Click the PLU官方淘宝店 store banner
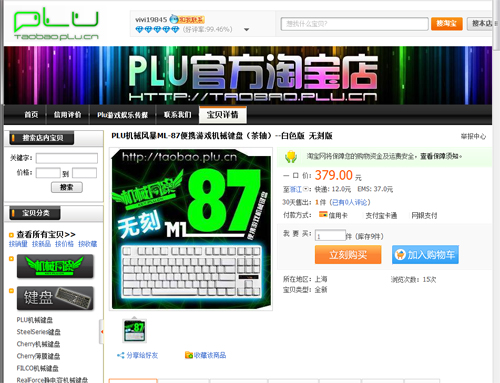This screenshot has height=383, width=500. click(x=248, y=76)
